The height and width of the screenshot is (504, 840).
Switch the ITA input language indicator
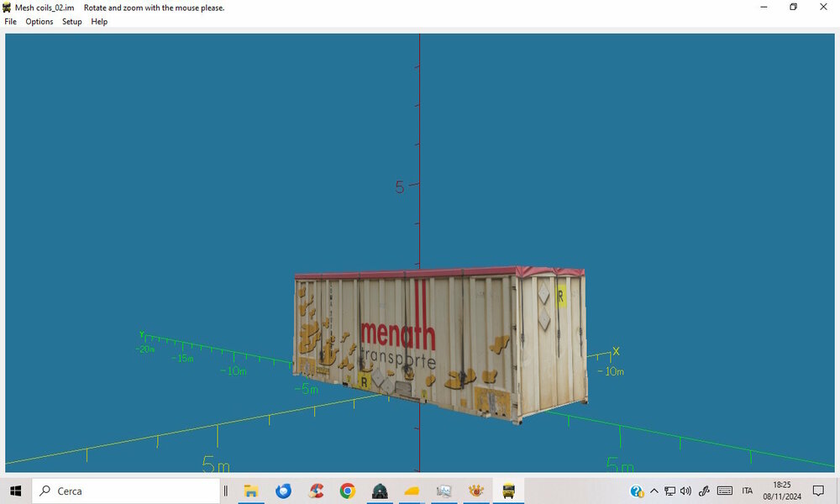(x=748, y=491)
